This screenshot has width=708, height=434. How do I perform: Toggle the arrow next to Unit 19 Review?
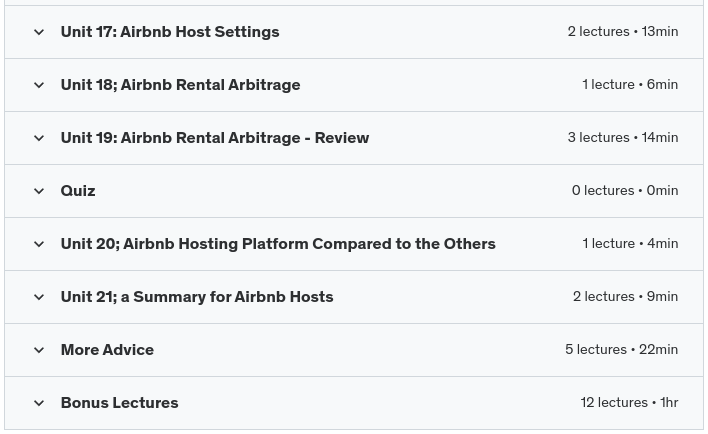tap(39, 138)
